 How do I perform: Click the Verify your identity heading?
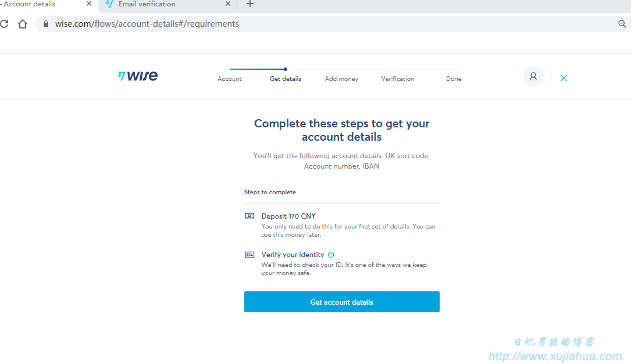click(x=293, y=255)
